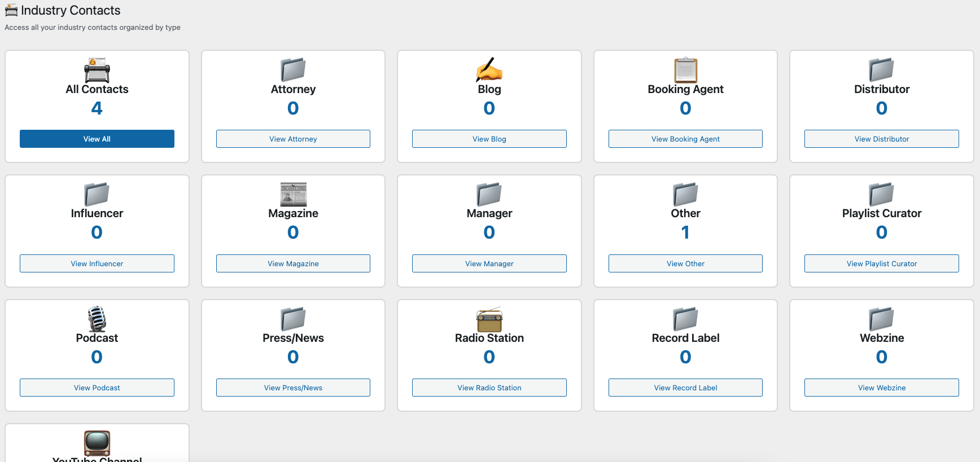Click the Manager folder icon
The width and height of the screenshot is (980, 462).
489,195
